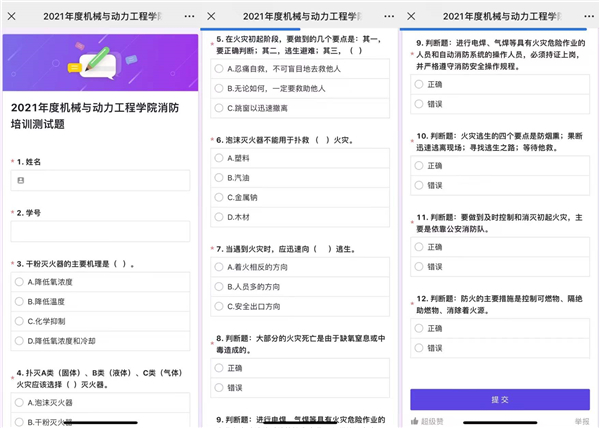Close the right panel showing question 12
Image resolution: width=600 pixels, height=428 pixels.
[x=415, y=16]
